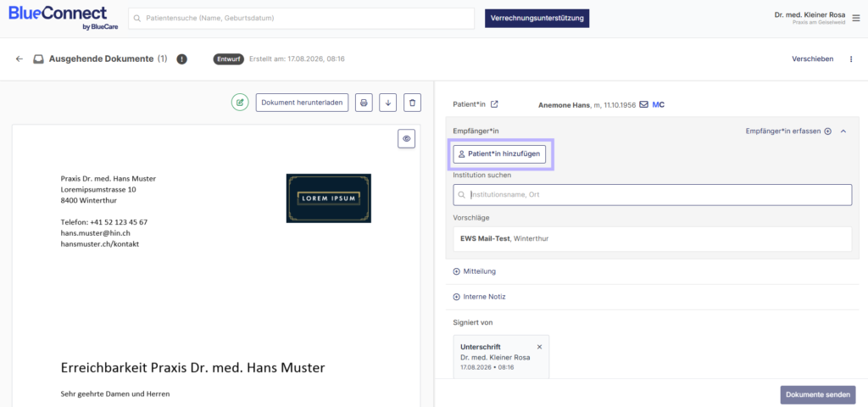This screenshot has width=868, height=407.
Task: Click the Dr. med. Kleiner Rosa user name
Action: pyautogui.click(x=810, y=15)
